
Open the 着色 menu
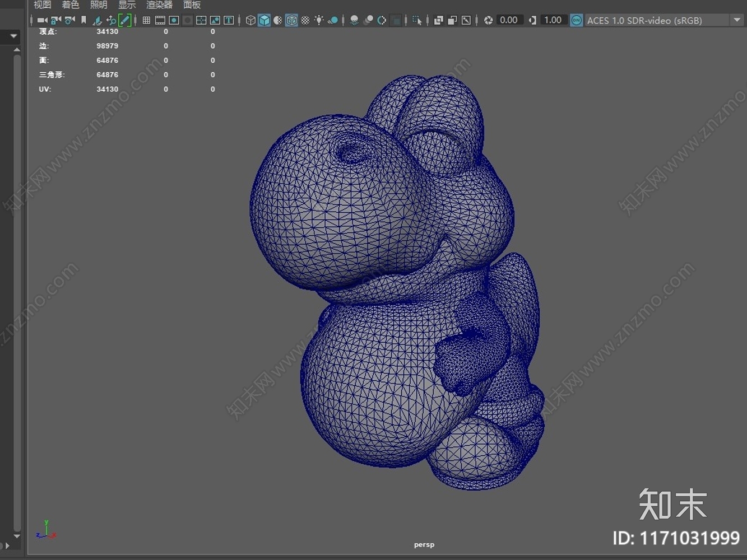[x=70, y=5]
